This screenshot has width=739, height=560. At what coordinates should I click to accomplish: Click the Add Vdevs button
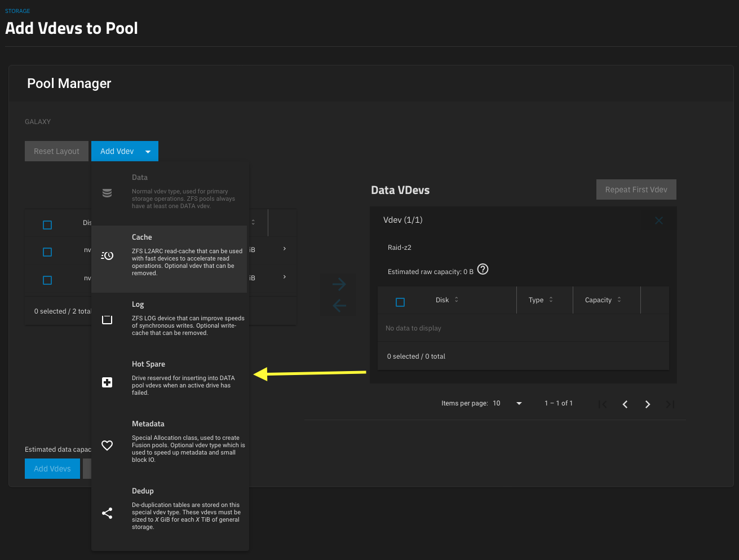pyautogui.click(x=52, y=469)
